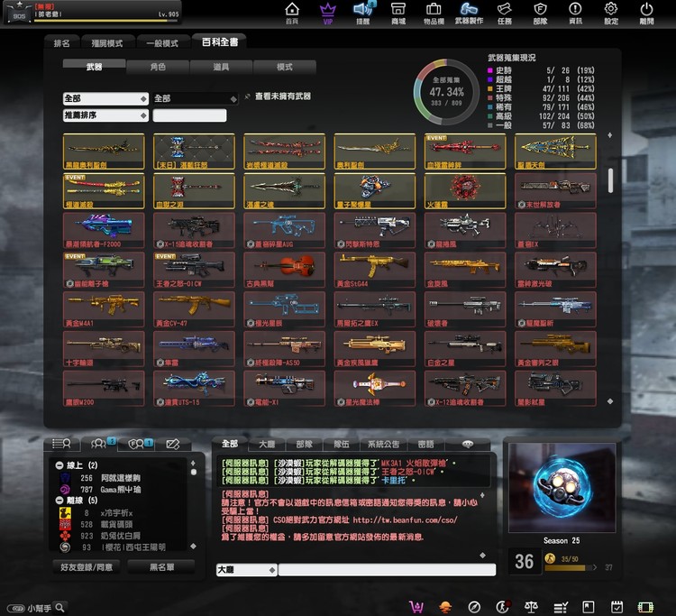
Task: Open the 物品欄 inventory icon
Action: pyautogui.click(x=433, y=12)
